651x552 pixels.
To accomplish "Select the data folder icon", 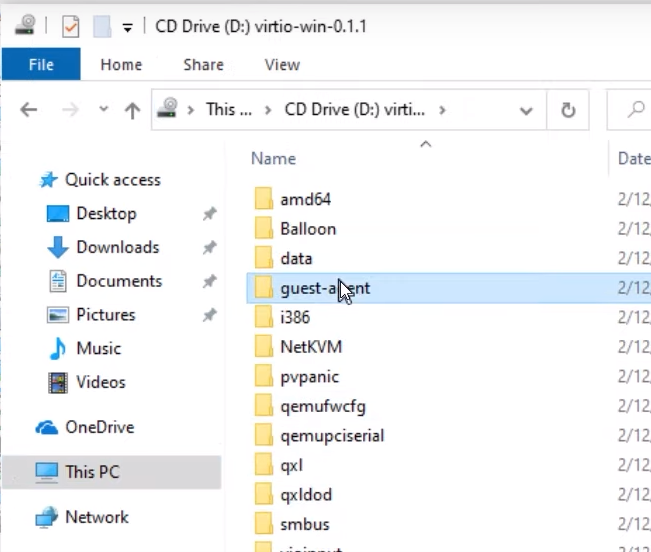I will [x=264, y=258].
